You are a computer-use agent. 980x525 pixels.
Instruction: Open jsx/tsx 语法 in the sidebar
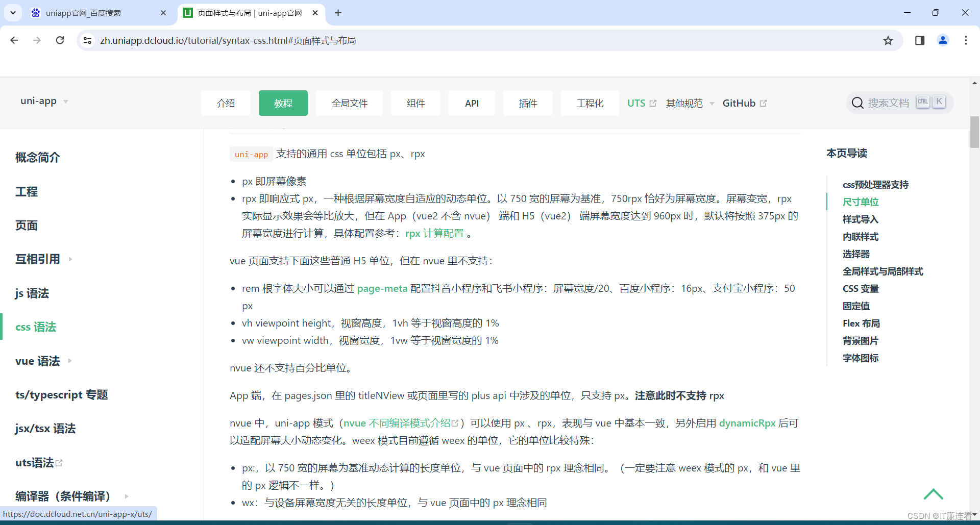[x=45, y=428]
